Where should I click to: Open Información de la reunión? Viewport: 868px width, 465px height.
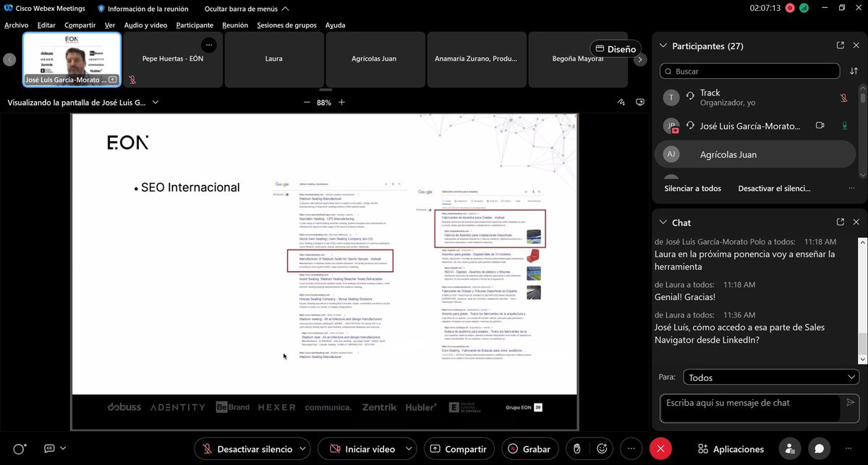[142, 9]
